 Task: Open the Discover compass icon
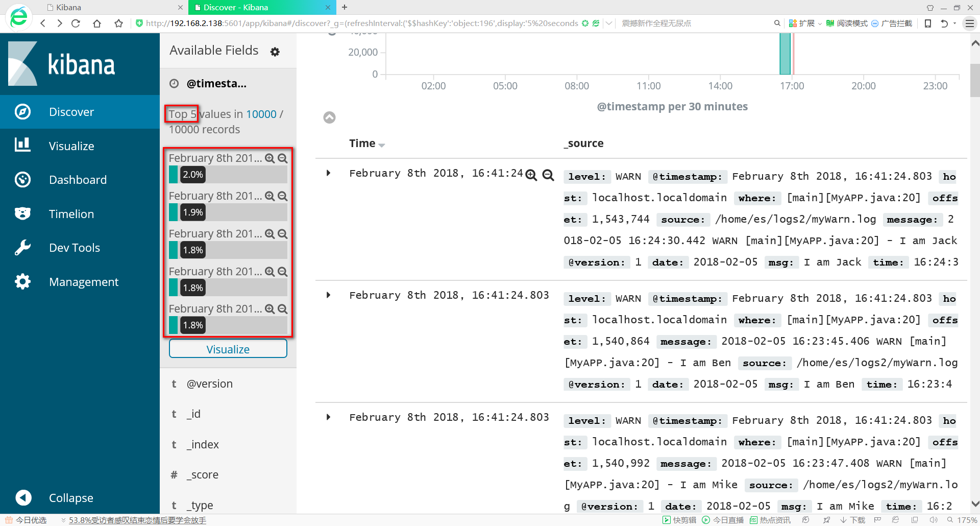22,112
